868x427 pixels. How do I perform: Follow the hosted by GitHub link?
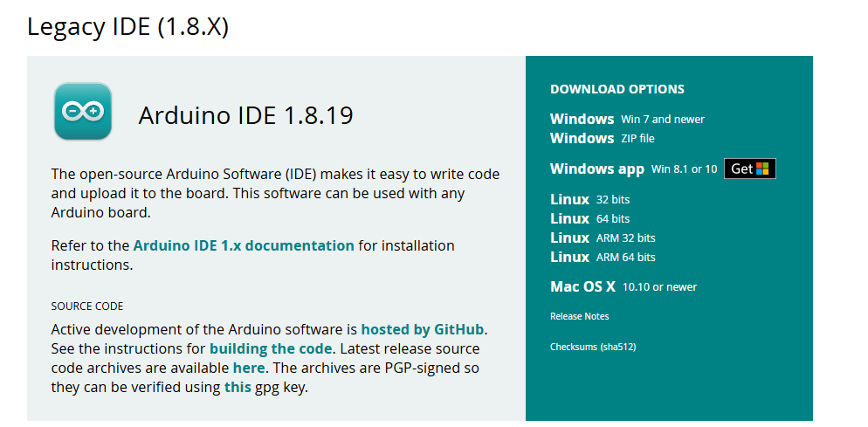[423, 329]
